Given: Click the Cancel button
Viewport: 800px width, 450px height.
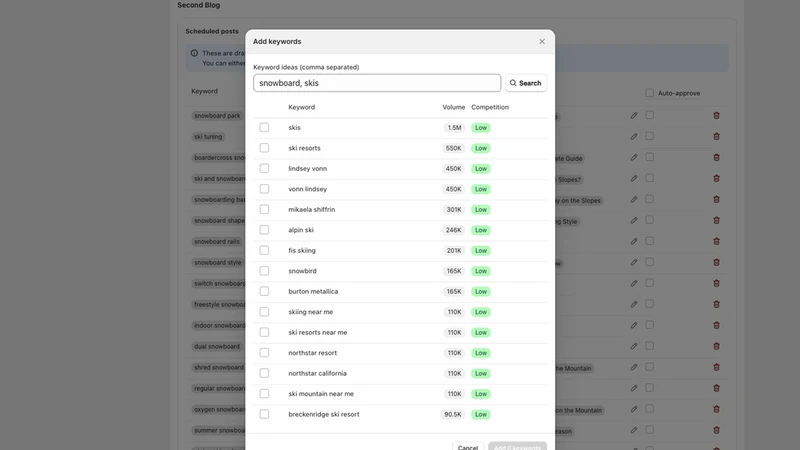Looking at the screenshot, I should pos(468,446).
